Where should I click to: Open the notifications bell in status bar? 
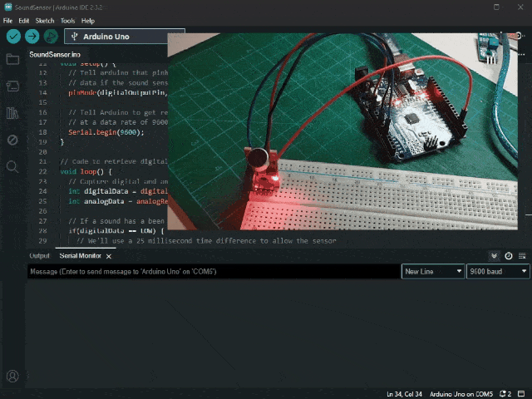505,394
